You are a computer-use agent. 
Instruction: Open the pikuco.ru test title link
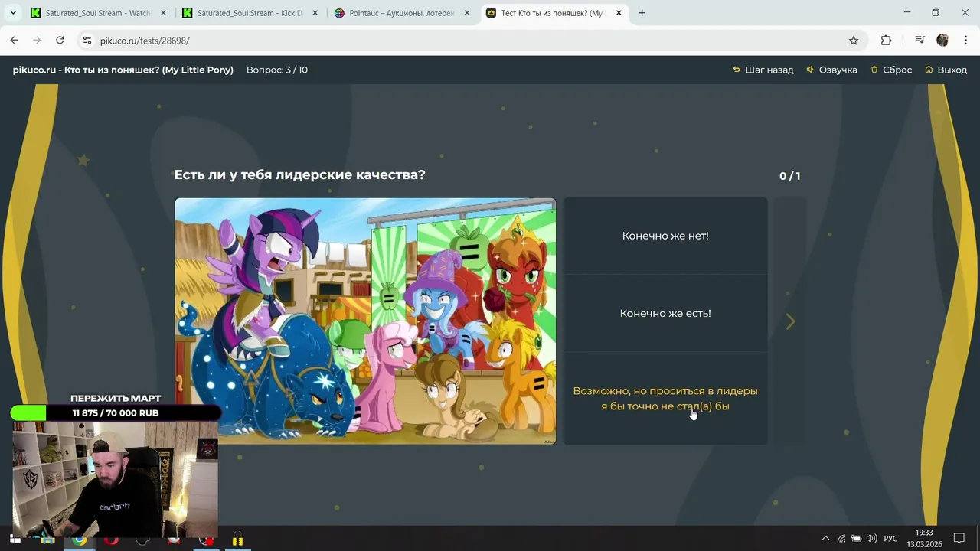(122, 70)
